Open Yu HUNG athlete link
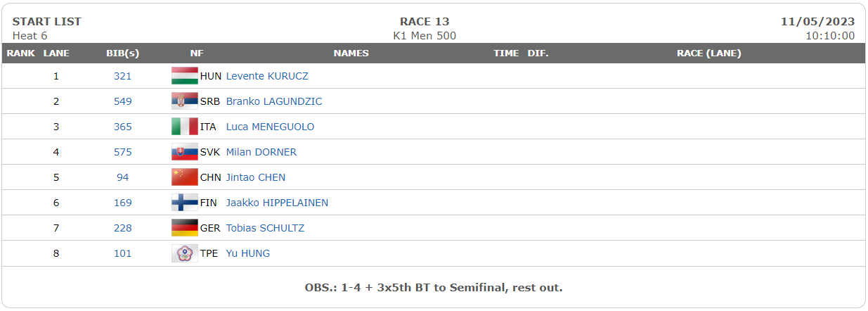This screenshot has width=868, height=311. [x=247, y=253]
